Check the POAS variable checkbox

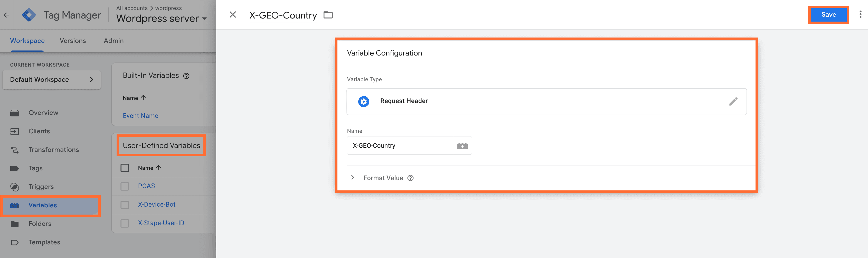(x=125, y=186)
